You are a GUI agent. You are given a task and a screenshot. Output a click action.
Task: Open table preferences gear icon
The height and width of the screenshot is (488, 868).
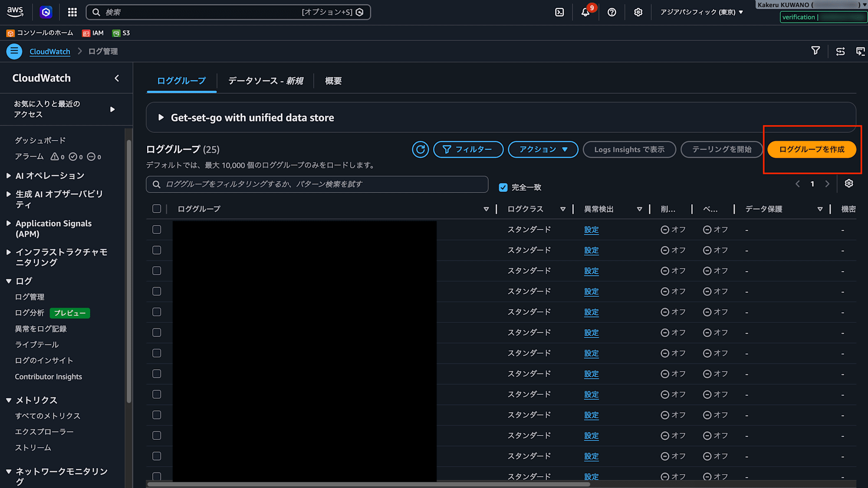tap(849, 183)
